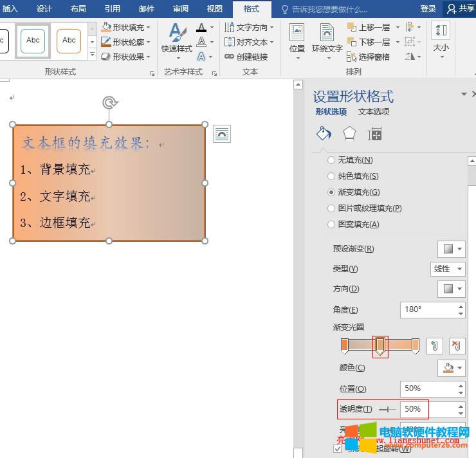Click the 透明度 transparency value field
The height and width of the screenshot is (458, 476).
coord(426,409)
